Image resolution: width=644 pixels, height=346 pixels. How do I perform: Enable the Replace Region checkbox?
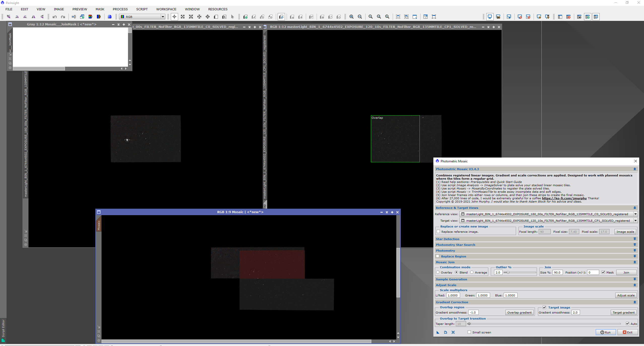pyautogui.click(x=438, y=256)
